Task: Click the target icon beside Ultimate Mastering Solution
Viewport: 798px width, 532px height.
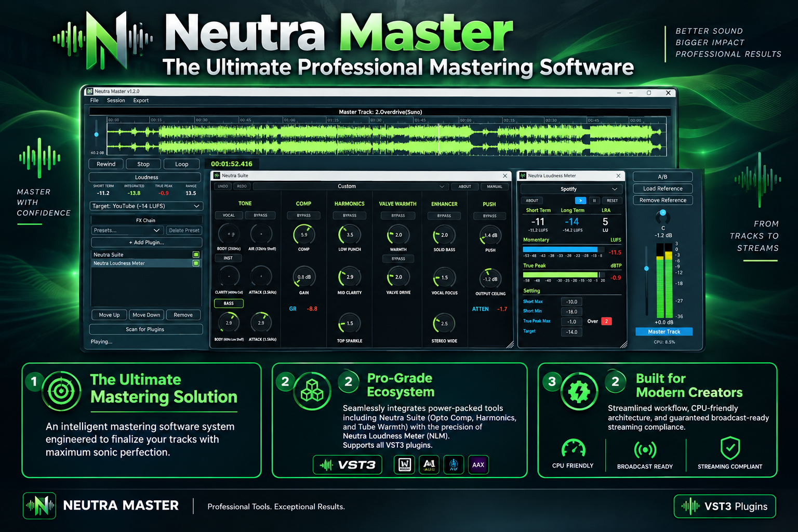Action: (61, 391)
